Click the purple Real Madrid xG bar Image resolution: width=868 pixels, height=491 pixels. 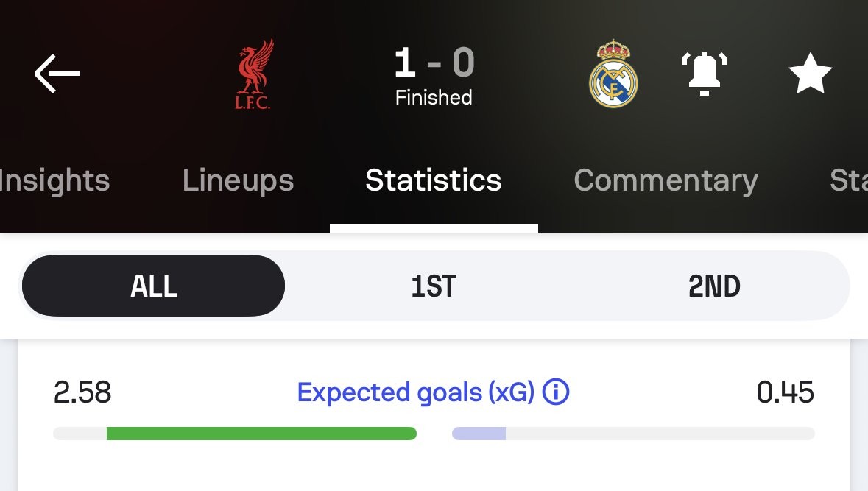tap(479, 434)
